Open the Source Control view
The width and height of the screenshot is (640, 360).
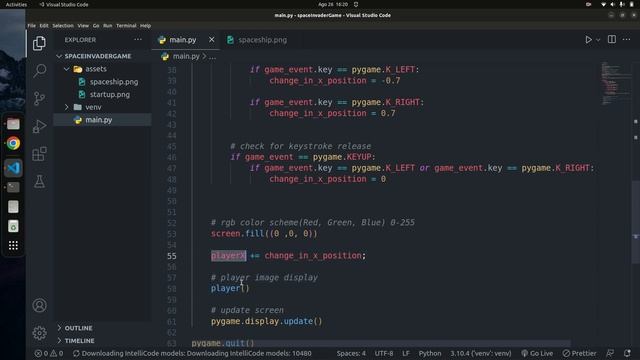point(39,98)
